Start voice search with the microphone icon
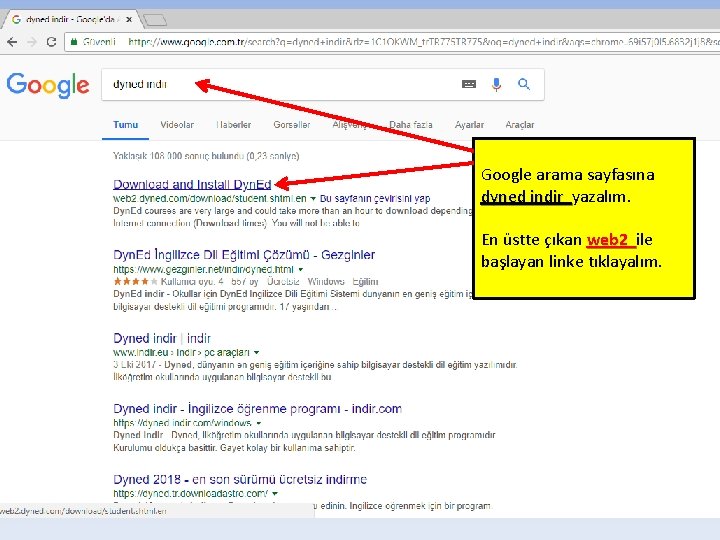This screenshot has width=720, height=540. [x=496, y=84]
